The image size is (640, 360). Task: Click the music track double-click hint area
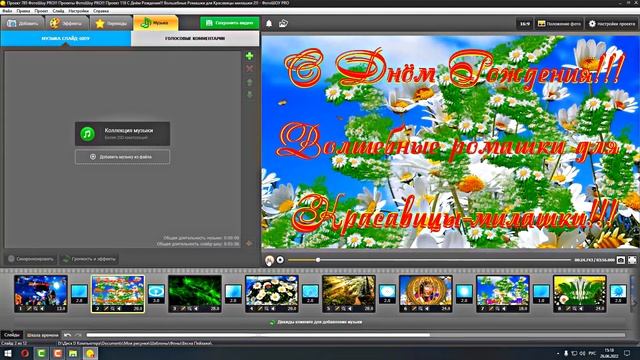pyautogui.click(x=316, y=322)
